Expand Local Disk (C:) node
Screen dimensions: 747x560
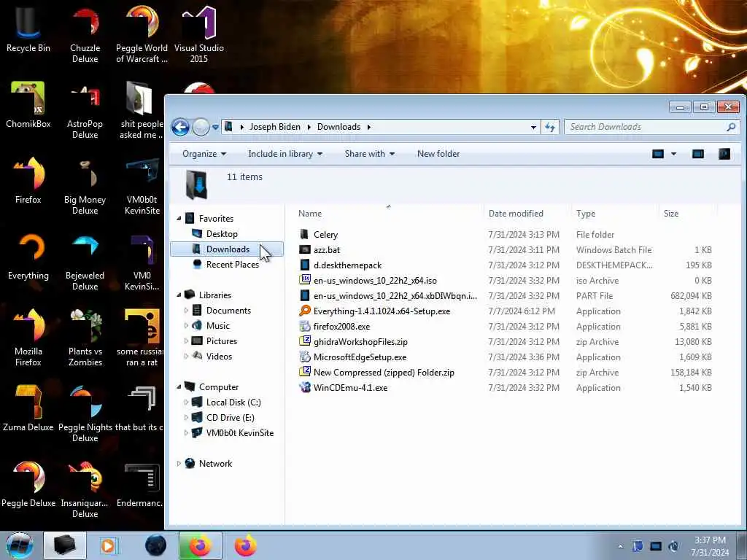[x=186, y=402]
